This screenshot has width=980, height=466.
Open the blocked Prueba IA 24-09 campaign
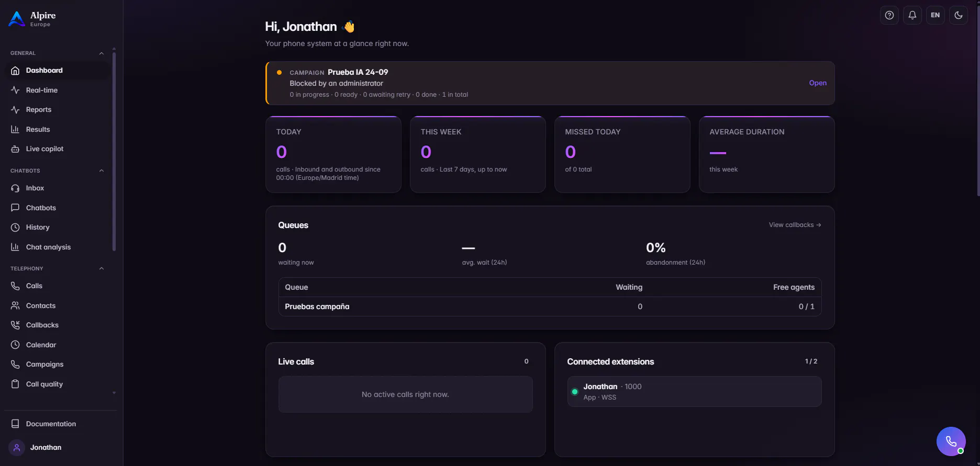click(x=818, y=83)
